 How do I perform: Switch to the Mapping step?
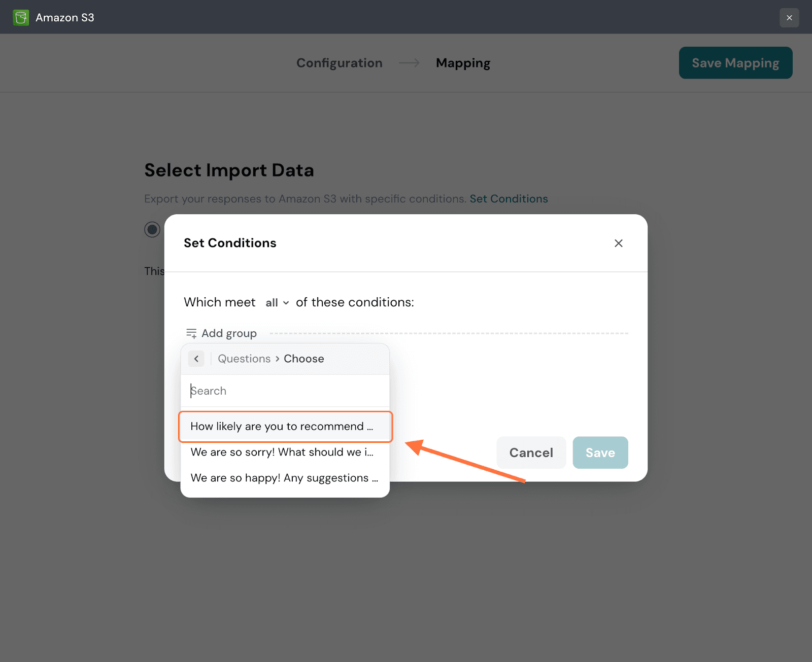[x=463, y=63]
